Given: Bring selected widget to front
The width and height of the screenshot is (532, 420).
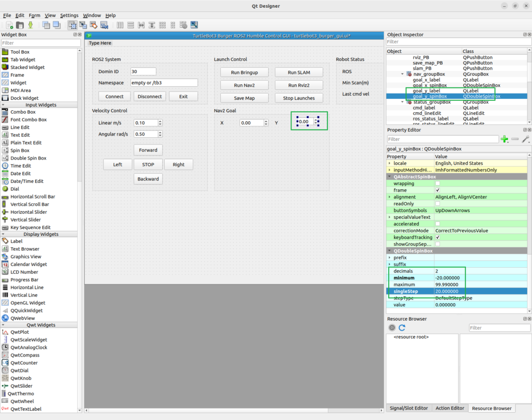Looking at the screenshot, I should point(56,25).
